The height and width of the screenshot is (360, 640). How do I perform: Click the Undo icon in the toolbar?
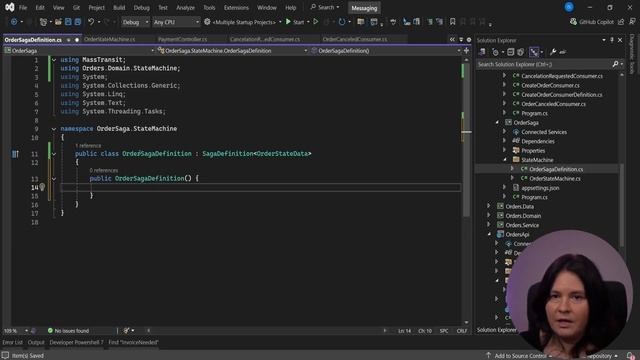coord(91,22)
